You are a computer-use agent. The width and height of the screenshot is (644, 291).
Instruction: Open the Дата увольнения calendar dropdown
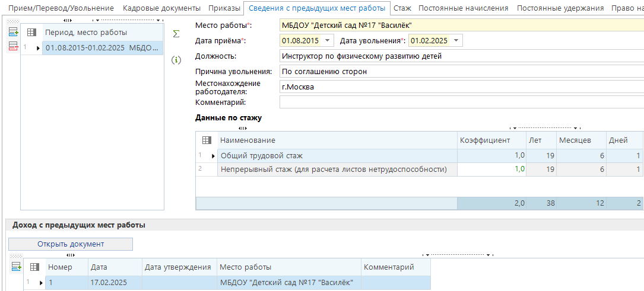click(x=456, y=40)
